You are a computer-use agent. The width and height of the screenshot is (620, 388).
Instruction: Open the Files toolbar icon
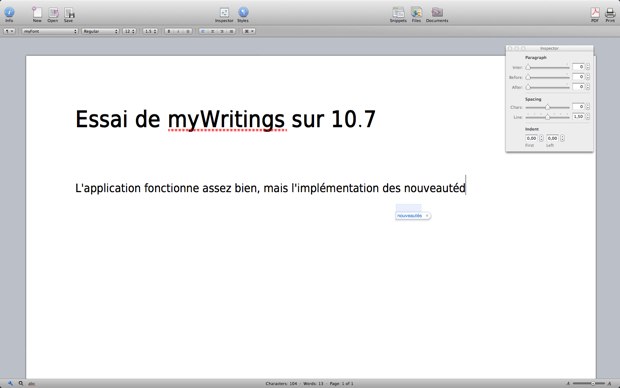tap(416, 14)
